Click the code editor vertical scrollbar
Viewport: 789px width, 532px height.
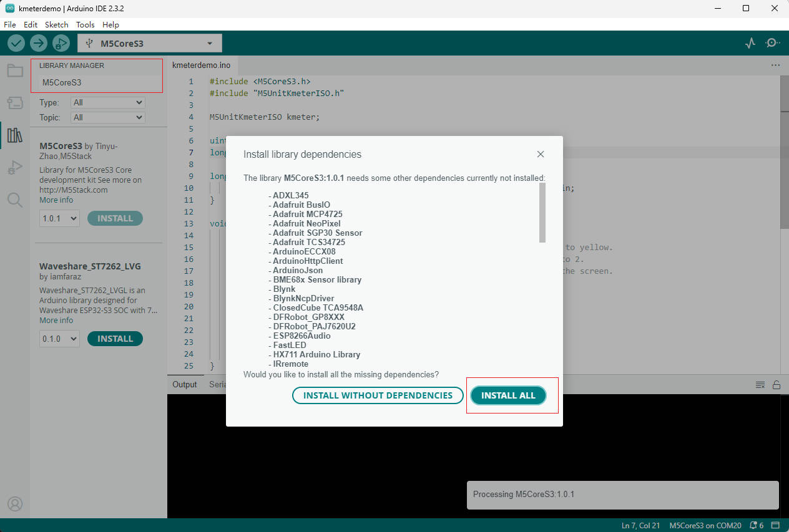point(785,151)
